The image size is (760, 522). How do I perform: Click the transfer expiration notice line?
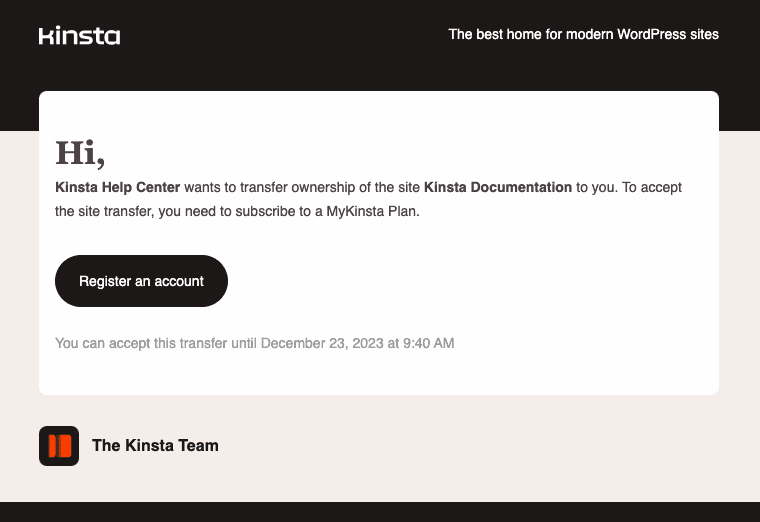(254, 343)
